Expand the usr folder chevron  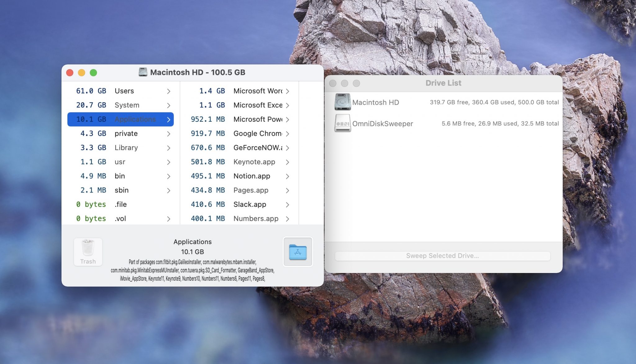pos(169,162)
